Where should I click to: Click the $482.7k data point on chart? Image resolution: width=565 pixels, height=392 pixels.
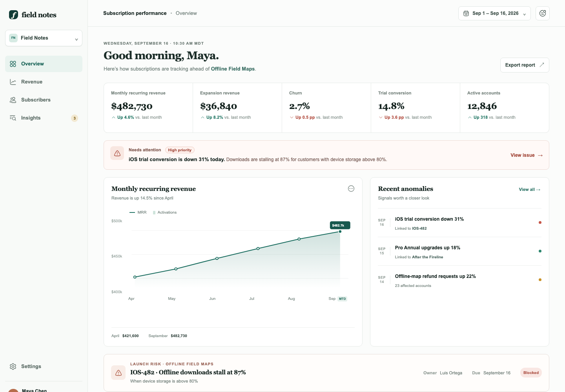click(340, 232)
